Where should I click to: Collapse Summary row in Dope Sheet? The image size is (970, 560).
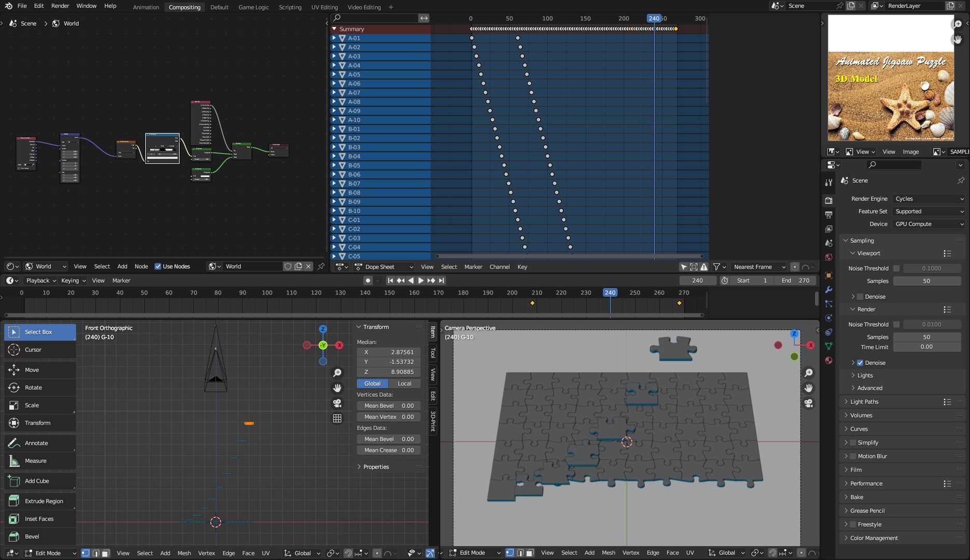[x=334, y=29]
